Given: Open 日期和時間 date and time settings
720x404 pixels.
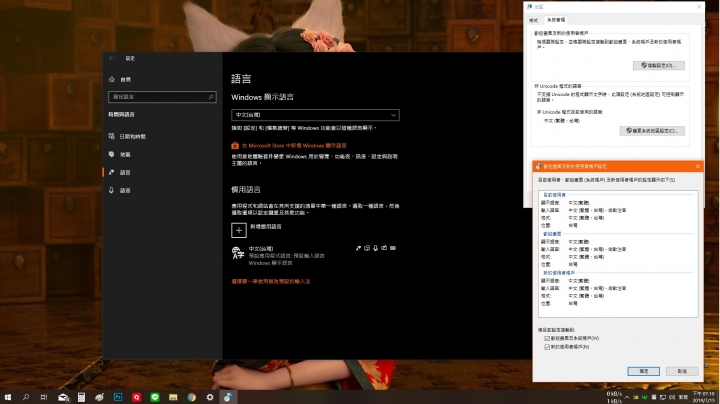Looking at the screenshot, I should tap(128, 136).
